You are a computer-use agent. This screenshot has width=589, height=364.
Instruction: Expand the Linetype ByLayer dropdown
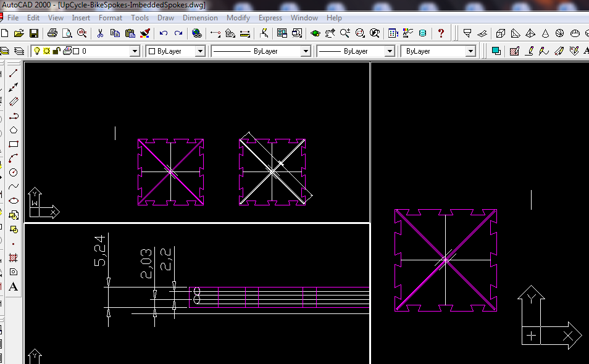pos(306,51)
